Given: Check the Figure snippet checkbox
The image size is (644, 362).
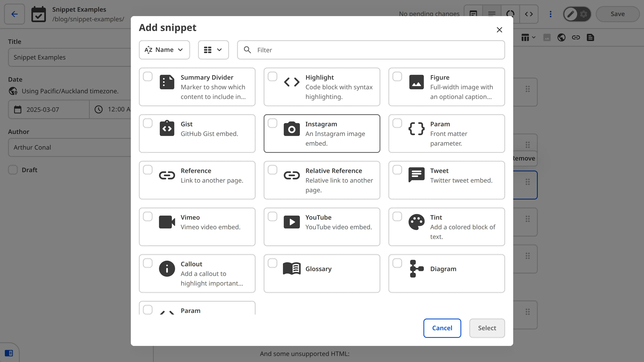Looking at the screenshot, I should (397, 77).
